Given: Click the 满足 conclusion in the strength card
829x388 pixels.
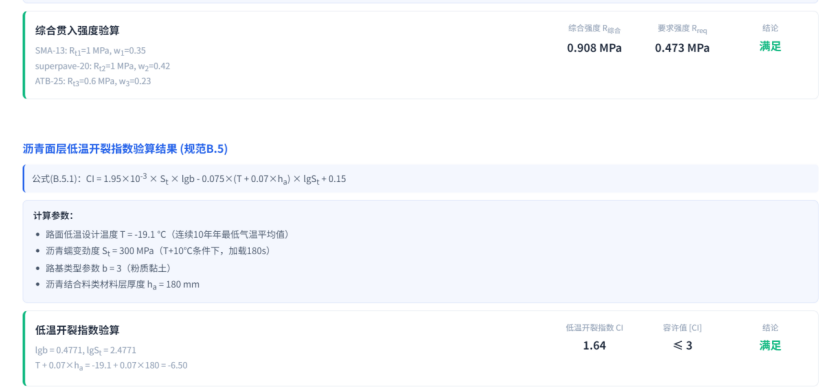Looking at the screenshot, I should click(770, 47).
